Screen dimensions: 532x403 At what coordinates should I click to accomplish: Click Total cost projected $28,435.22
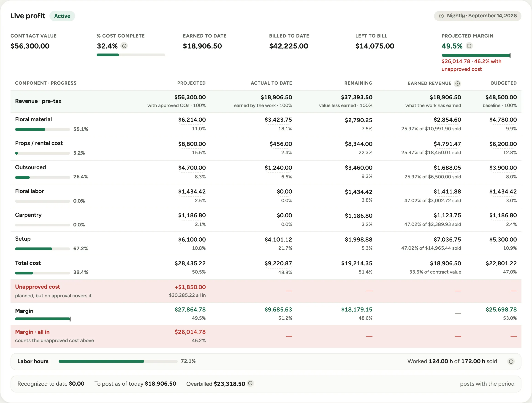tap(190, 263)
